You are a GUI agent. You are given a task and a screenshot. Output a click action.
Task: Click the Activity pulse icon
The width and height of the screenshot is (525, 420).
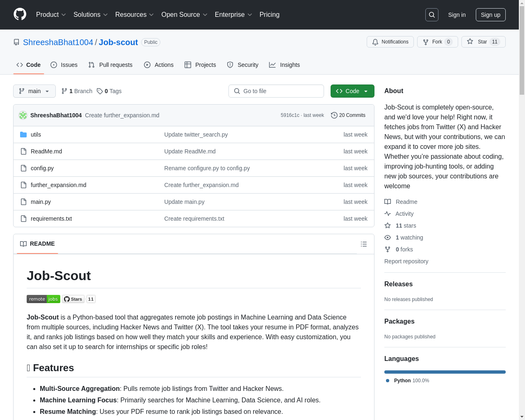click(388, 214)
